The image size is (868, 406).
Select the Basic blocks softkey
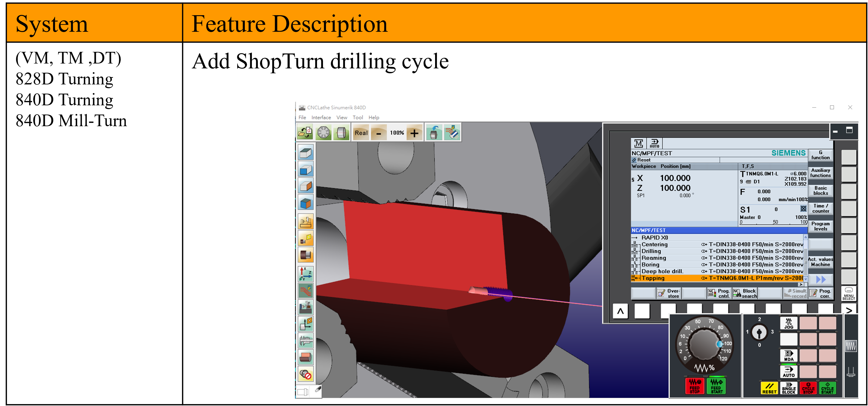[x=820, y=191]
